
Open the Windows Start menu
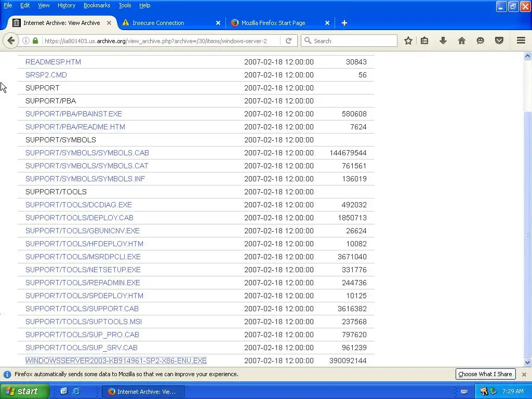click(x=24, y=391)
